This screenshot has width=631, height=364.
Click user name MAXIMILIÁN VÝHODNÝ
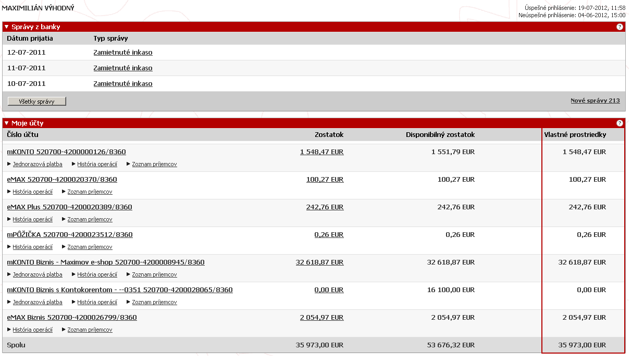coord(38,8)
